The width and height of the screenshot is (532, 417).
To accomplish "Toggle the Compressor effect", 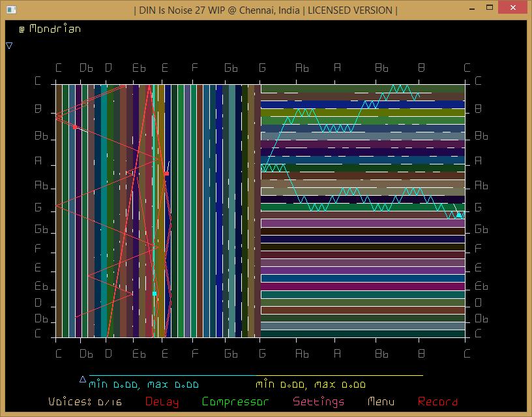I will coord(235,402).
